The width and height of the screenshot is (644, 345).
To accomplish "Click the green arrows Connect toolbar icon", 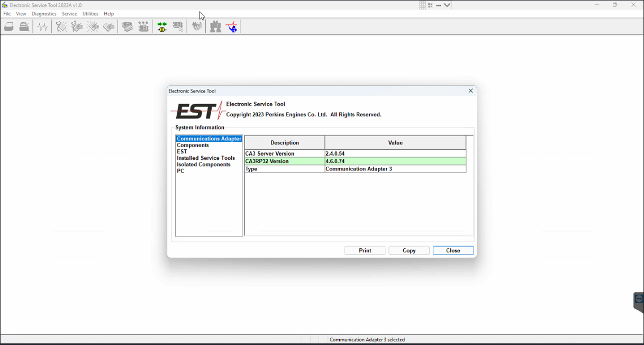I will [162, 27].
